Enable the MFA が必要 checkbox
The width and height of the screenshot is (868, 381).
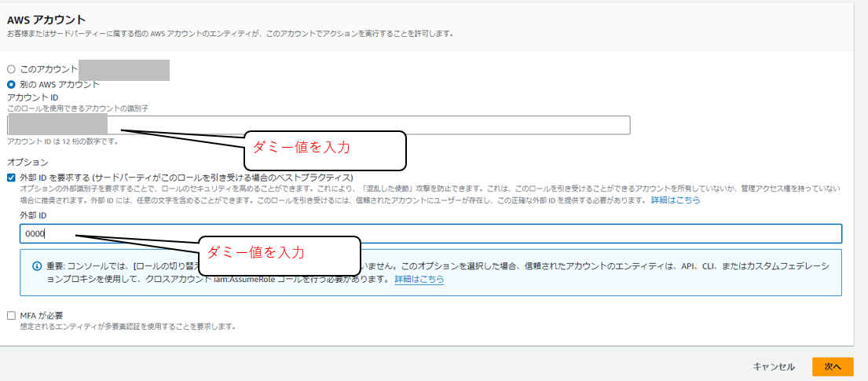pos(12,315)
